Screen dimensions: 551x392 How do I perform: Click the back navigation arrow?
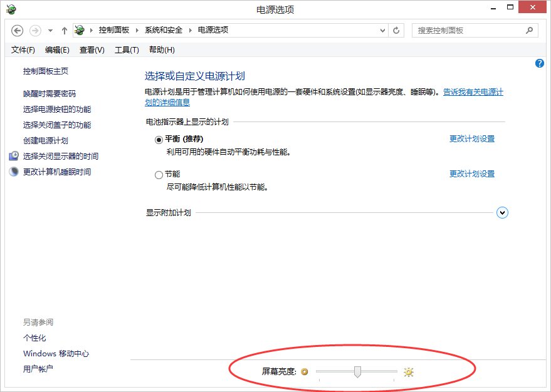(x=18, y=30)
